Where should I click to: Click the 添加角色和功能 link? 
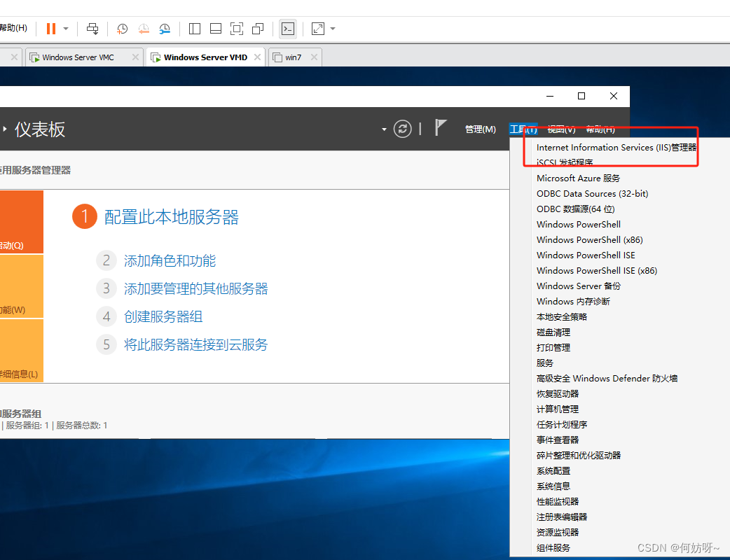point(170,261)
